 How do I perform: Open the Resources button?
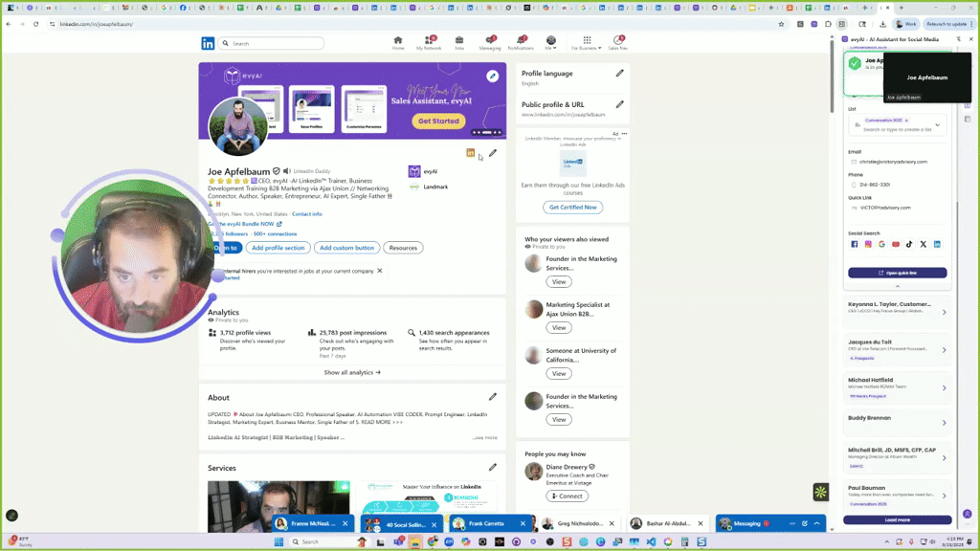coord(403,248)
